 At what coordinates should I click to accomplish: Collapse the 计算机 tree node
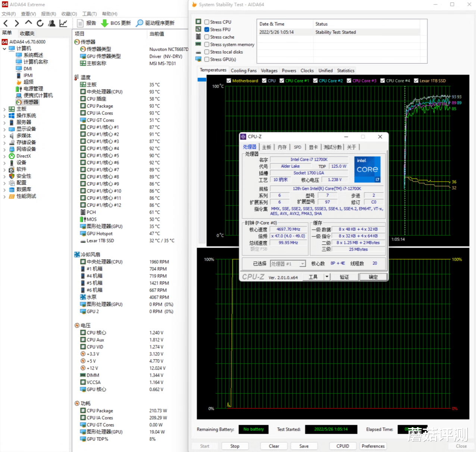pyautogui.click(x=4, y=48)
